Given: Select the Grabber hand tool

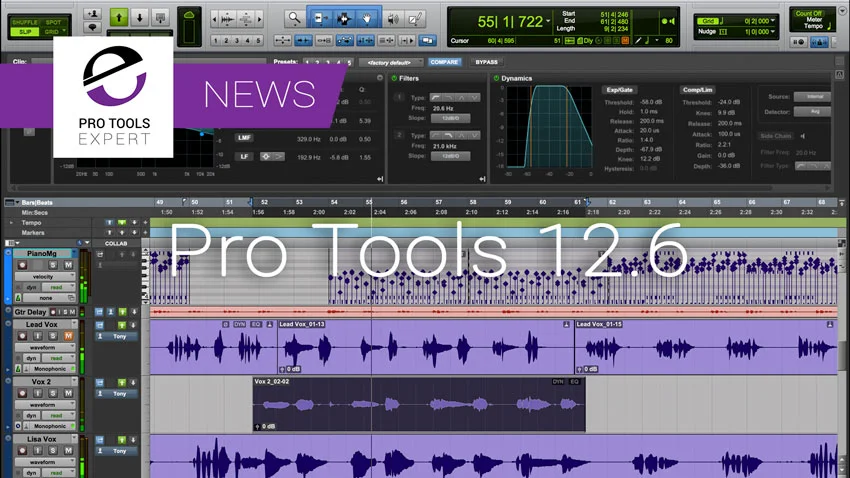Looking at the screenshot, I should point(367,19).
